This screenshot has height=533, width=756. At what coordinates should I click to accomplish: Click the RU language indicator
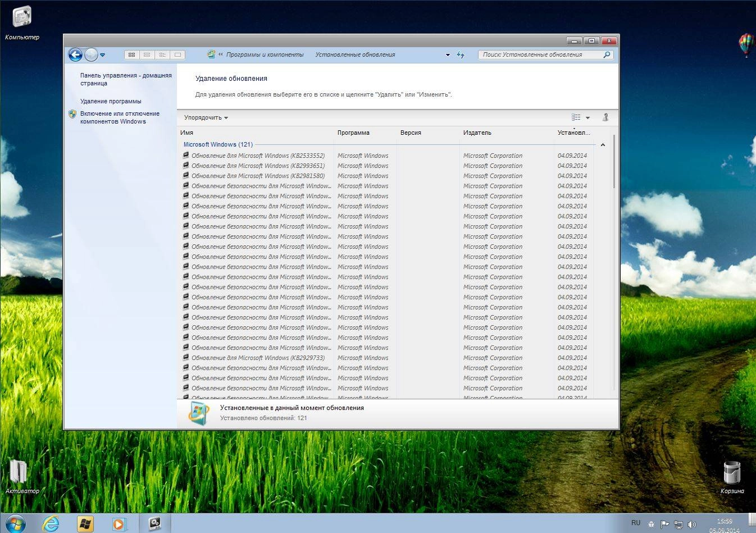pos(636,523)
